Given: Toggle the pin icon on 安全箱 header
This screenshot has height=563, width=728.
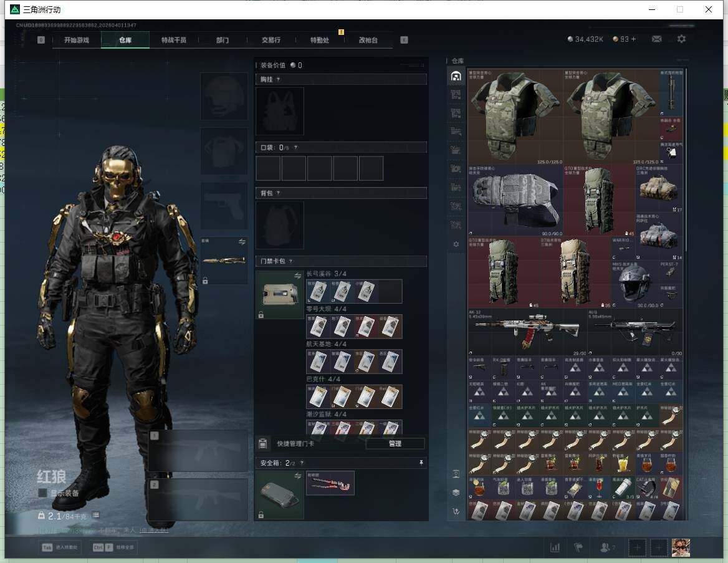Looking at the screenshot, I should [421, 463].
